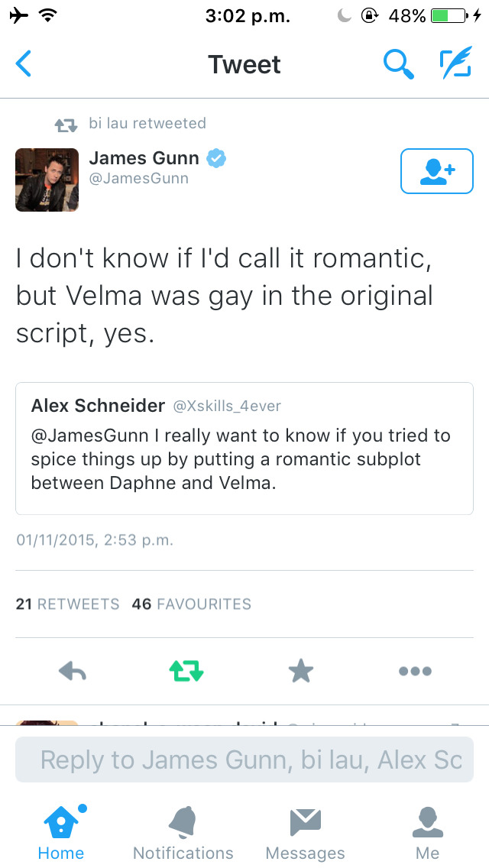Toggle the green retweet button
This screenshot has width=489, height=868.
[186, 672]
